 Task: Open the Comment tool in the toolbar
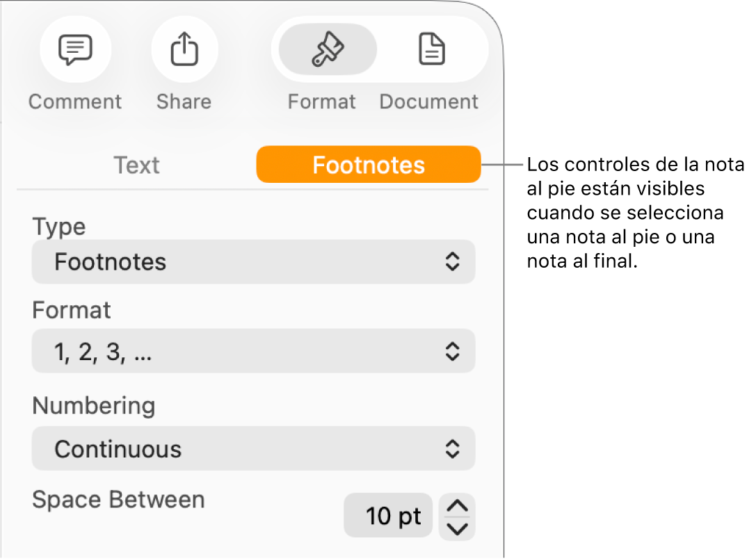tap(74, 49)
